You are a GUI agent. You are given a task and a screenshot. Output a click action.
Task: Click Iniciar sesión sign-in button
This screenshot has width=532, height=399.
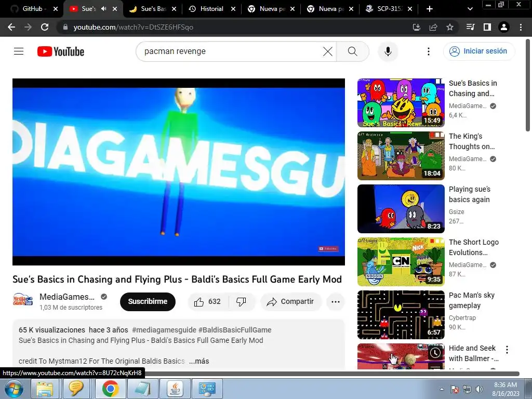[479, 51]
